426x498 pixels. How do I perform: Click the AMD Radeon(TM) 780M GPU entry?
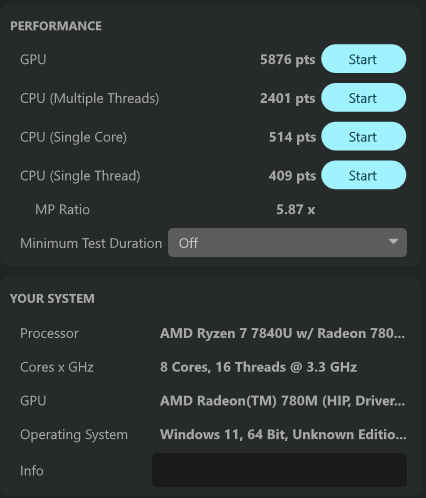(282, 401)
